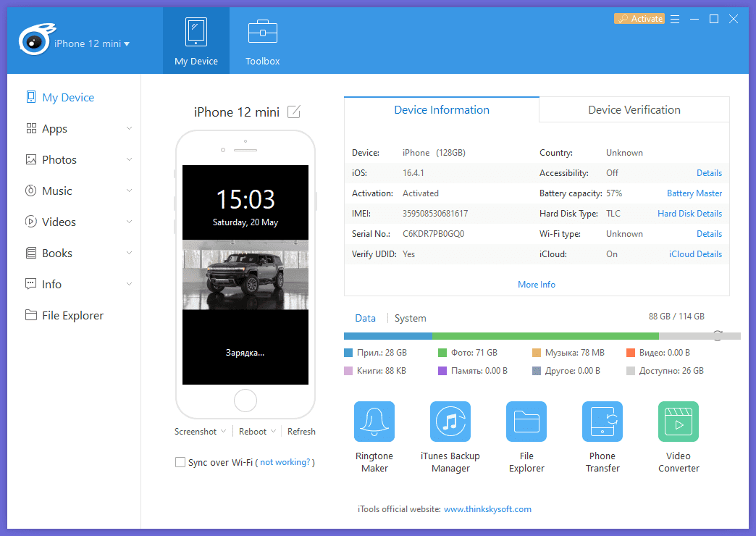Click the orange Видео color swatch
This screenshot has width=756, height=536.
tap(630, 353)
